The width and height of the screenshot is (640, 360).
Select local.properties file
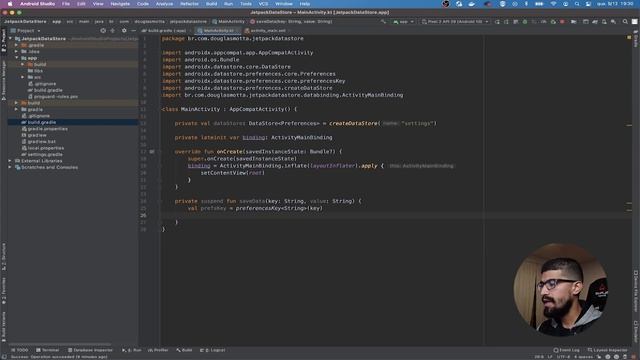[42, 148]
